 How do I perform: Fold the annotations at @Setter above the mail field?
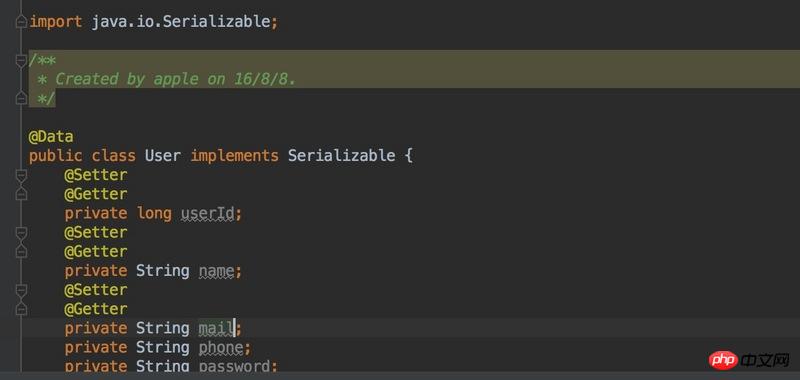coord(21,291)
